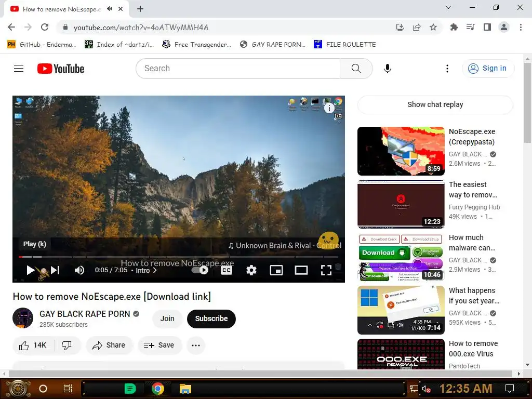Open the Chrome profile icon
Image resolution: width=532 pixels, height=399 pixels.
pos(504,27)
